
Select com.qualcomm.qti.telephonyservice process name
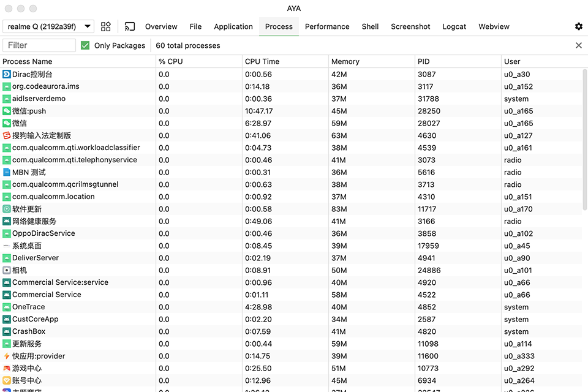(x=75, y=160)
